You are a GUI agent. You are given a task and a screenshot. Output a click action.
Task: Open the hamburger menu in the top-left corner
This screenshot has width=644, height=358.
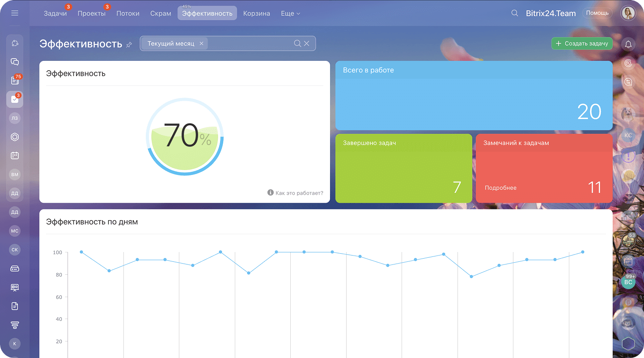pyautogui.click(x=15, y=13)
